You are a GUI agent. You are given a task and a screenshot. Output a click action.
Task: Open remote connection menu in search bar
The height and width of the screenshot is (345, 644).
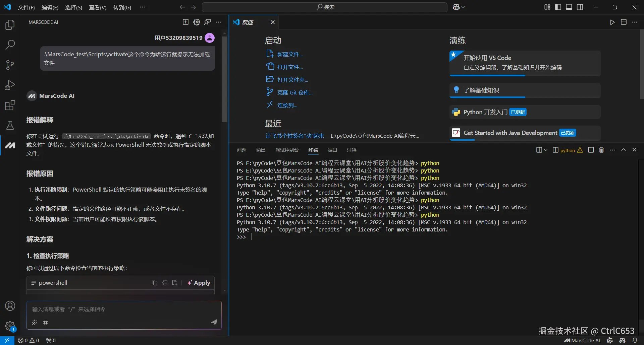click(458, 7)
